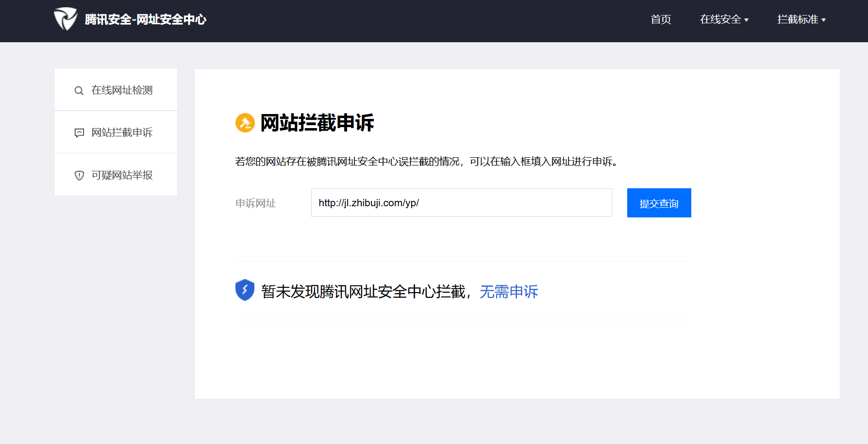868x444 pixels.
Task: Click the orange gavel icon beside the heading
Action: pyautogui.click(x=245, y=123)
